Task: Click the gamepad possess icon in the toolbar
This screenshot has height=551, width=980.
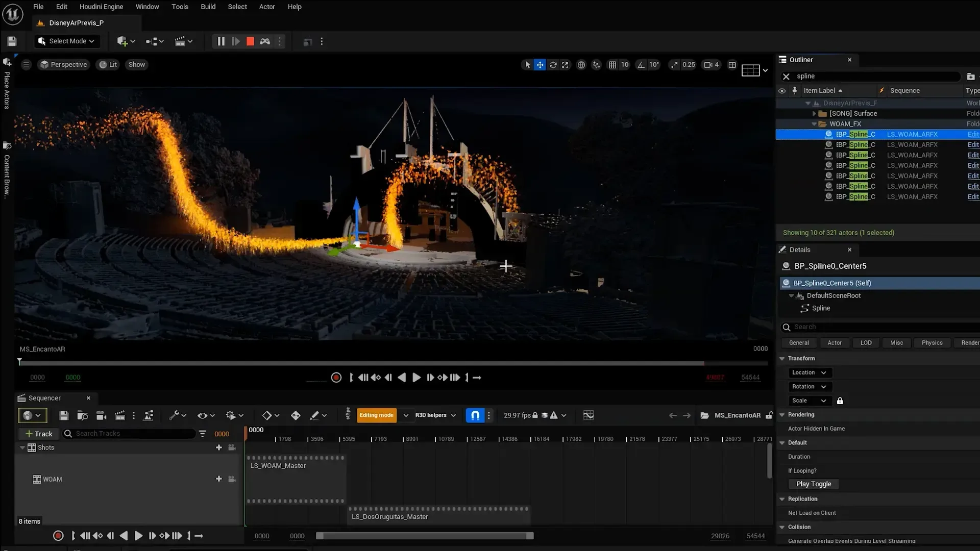Action: 265,41
